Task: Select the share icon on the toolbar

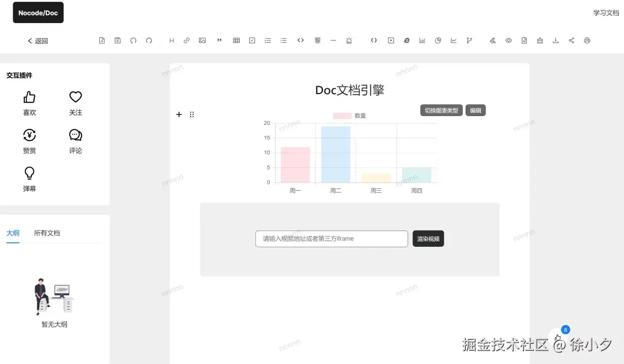Action: coord(571,40)
